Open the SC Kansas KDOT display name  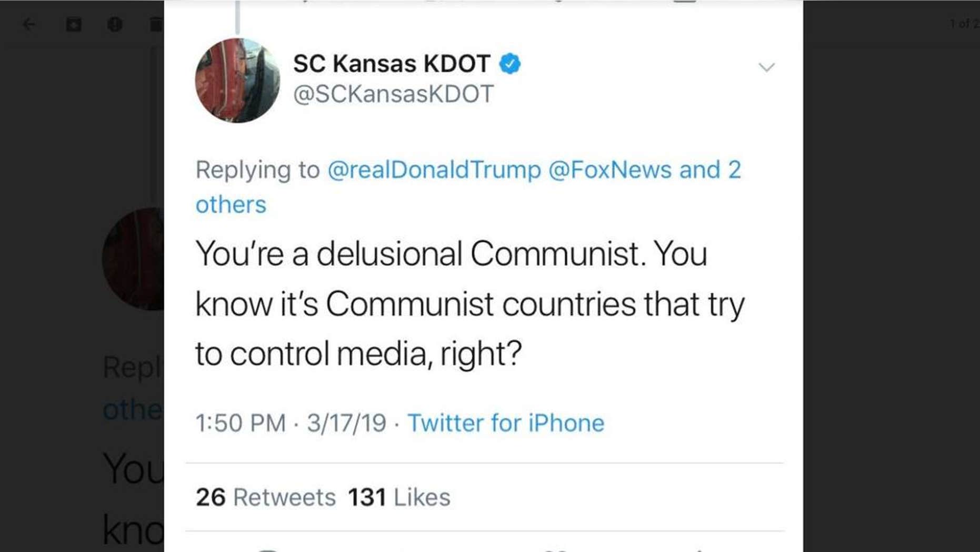click(392, 64)
